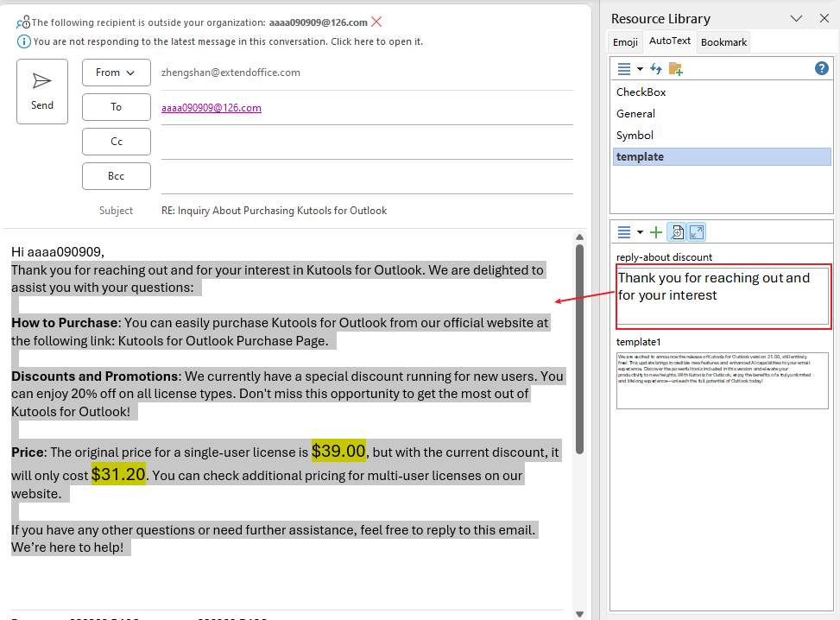The height and width of the screenshot is (620, 840).
Task: Click the message body scroll up arrow
Action: [579, 237]
